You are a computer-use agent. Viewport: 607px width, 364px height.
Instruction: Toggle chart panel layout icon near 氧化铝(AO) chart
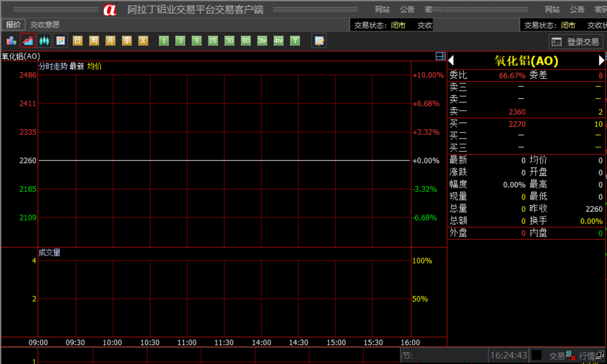point(441,56)
